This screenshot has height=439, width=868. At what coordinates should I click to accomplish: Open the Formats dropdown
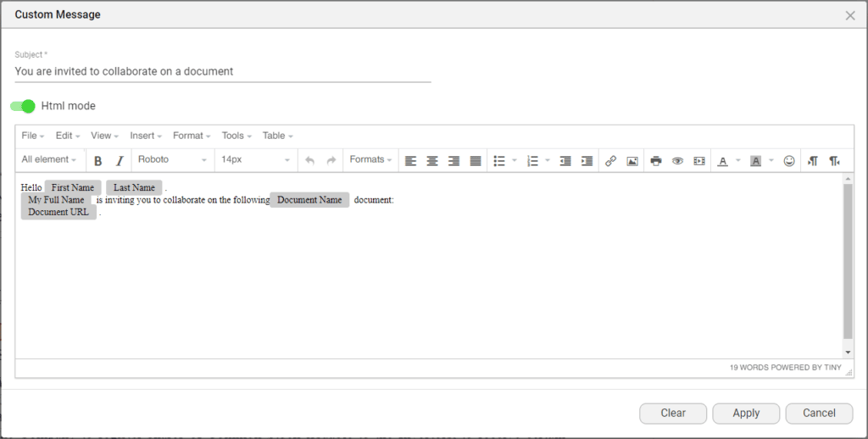370,159
